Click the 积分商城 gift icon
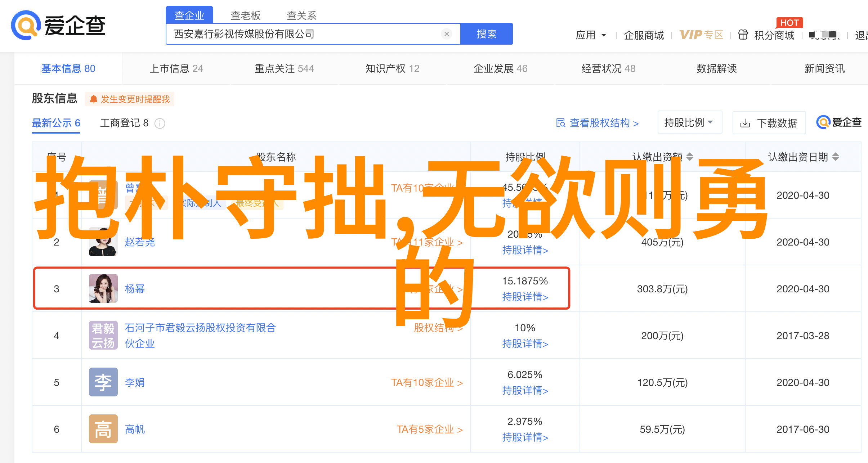This screenshot has height=463, width=868. pos(743,35)
